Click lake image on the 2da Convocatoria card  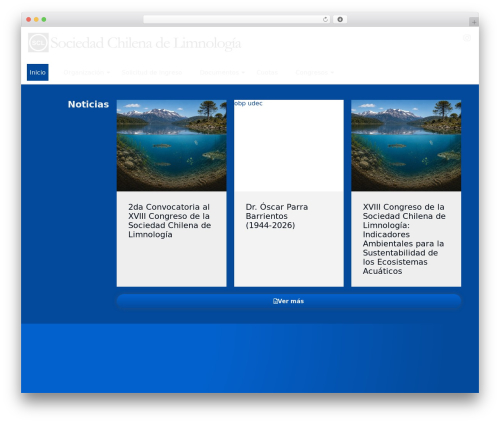[171, 145]
